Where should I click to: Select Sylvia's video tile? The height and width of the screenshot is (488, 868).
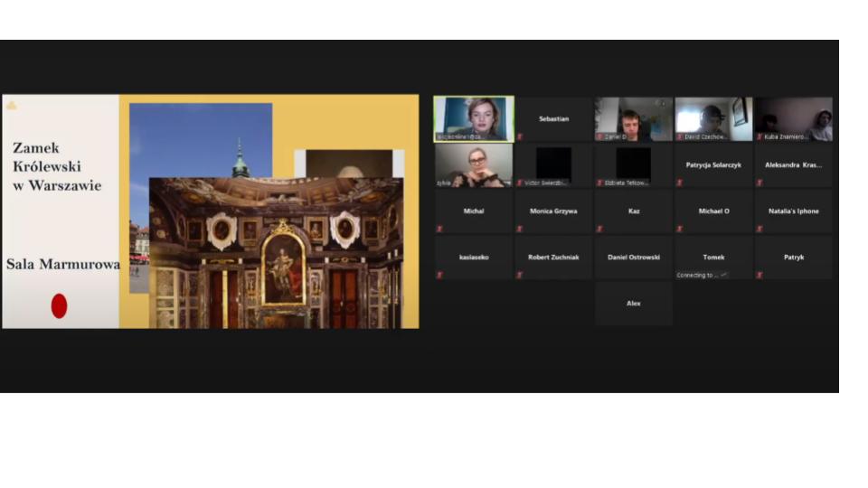(474, 164)
